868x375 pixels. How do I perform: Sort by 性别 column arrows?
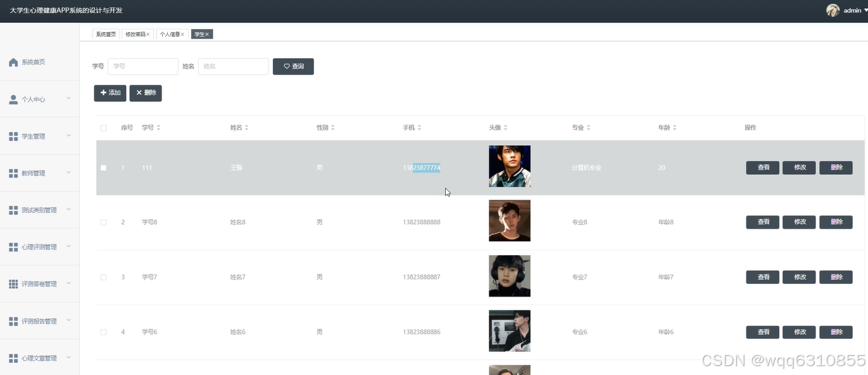point(332,128)
